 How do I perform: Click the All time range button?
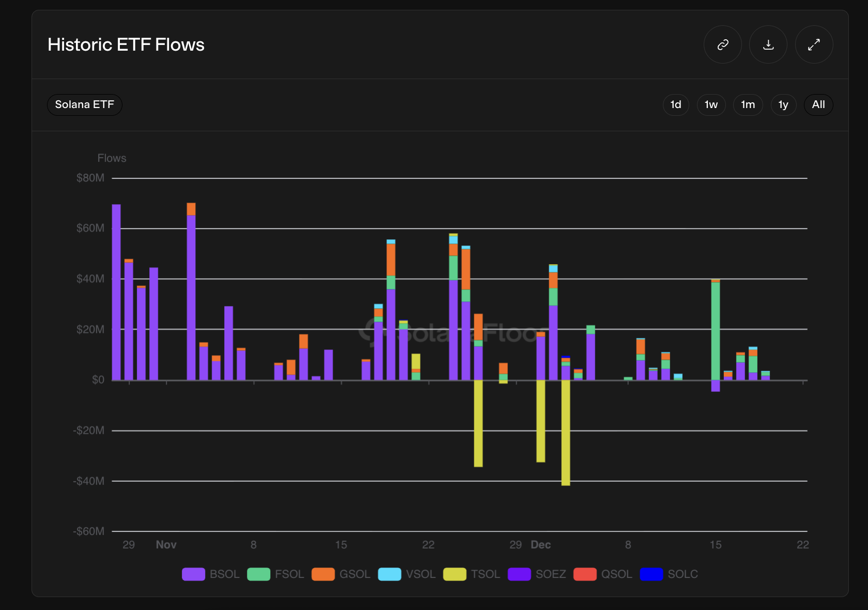[818, 104]
